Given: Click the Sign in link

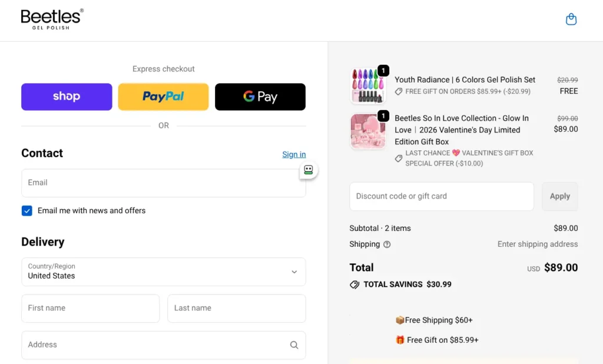Looking at the screenshot, I should click(294, 154).
